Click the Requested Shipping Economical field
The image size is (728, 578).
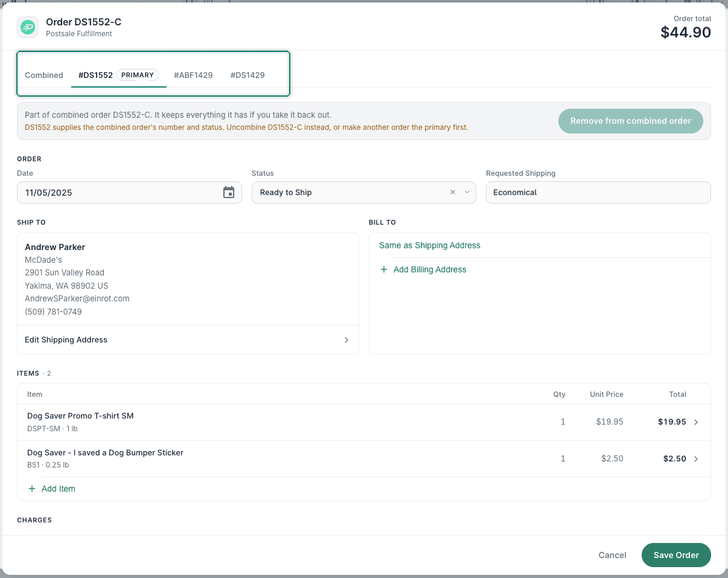[598, 193]
